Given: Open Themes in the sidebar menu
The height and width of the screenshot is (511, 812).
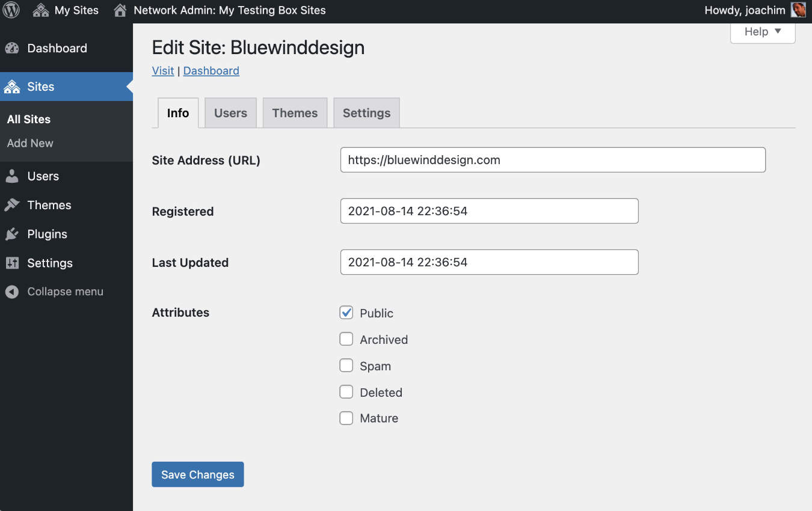Looking at the screenshot, I should [x=66, y=205].
